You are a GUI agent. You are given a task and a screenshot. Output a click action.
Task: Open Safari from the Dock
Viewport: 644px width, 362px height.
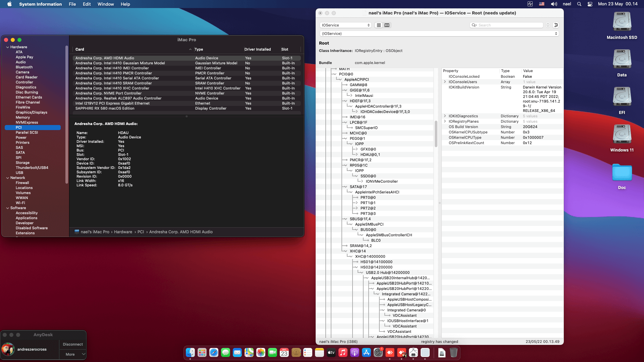(x=214, y=353)
